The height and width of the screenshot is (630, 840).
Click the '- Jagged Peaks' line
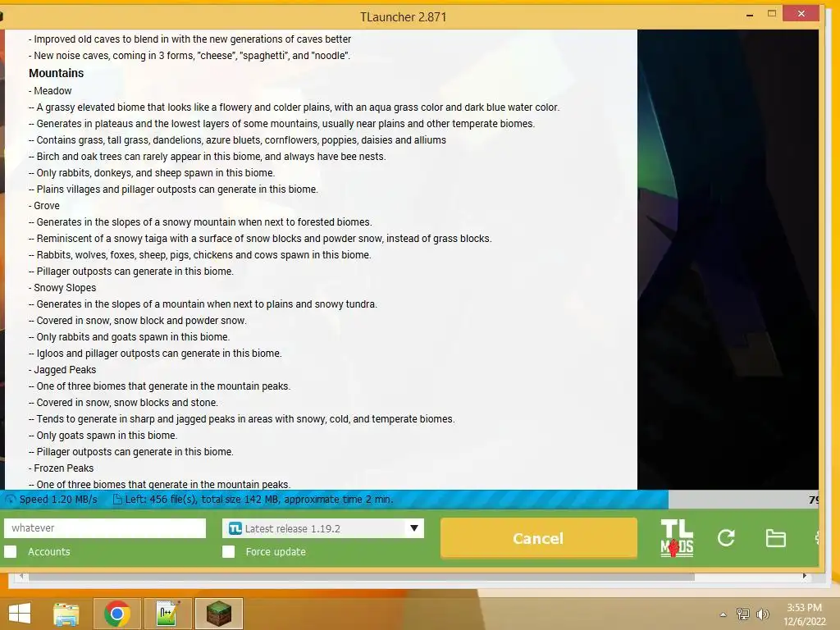point(62,370)
